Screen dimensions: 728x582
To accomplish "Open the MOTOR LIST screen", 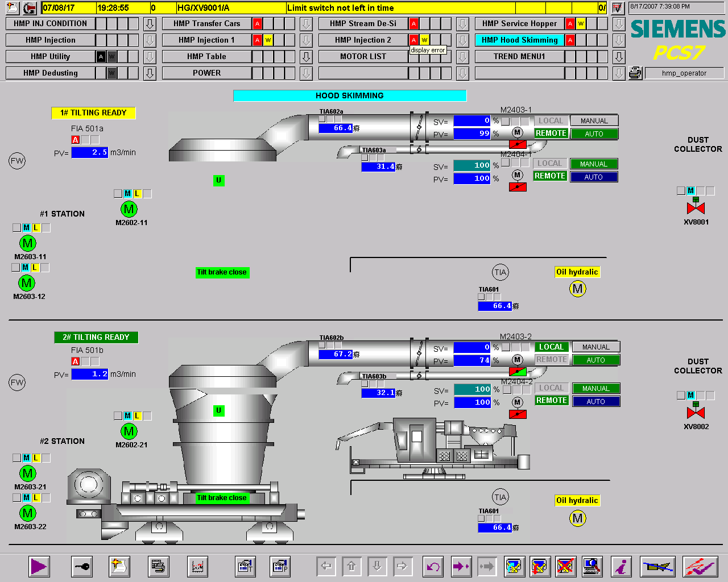I will pyautogui.click(x=363, y=57).
